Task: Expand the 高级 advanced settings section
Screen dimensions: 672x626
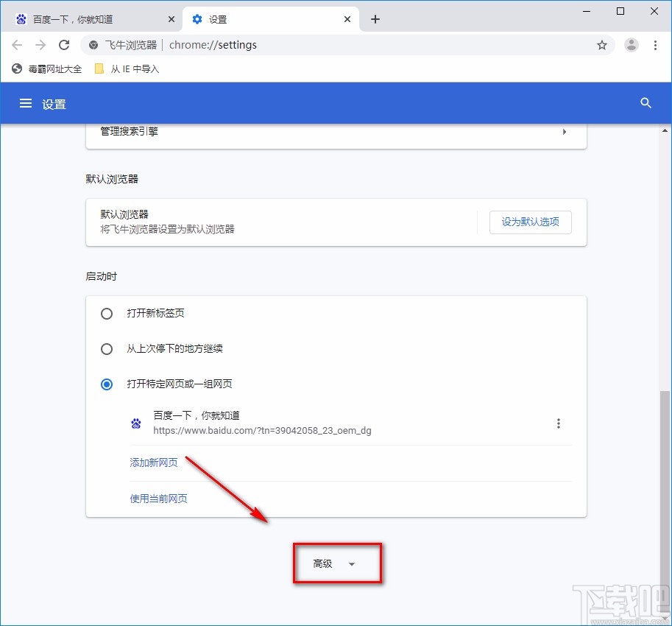Action: (x=337, y=563)
